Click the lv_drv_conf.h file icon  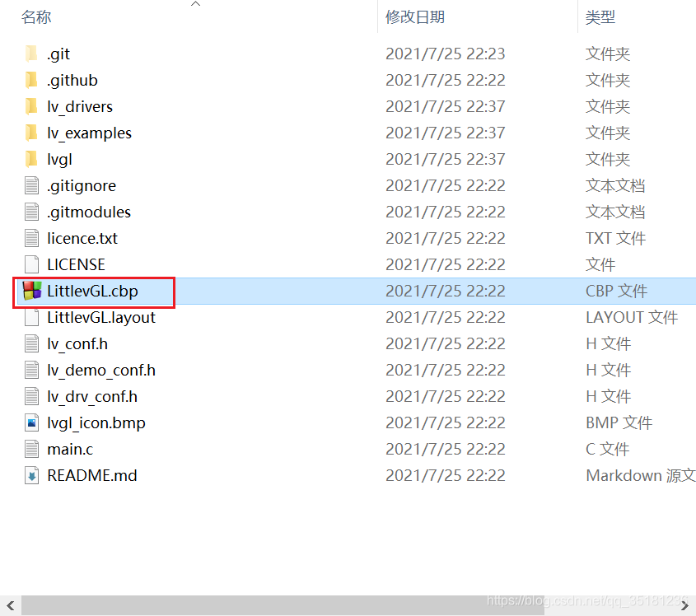click(x=31, y=396)
